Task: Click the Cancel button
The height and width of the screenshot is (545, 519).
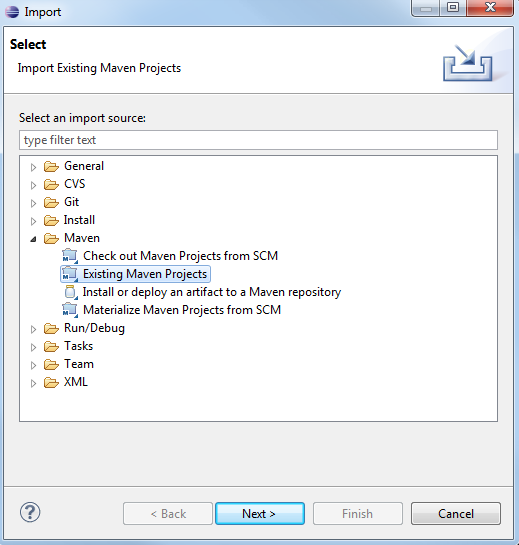Action: point(456,513)
